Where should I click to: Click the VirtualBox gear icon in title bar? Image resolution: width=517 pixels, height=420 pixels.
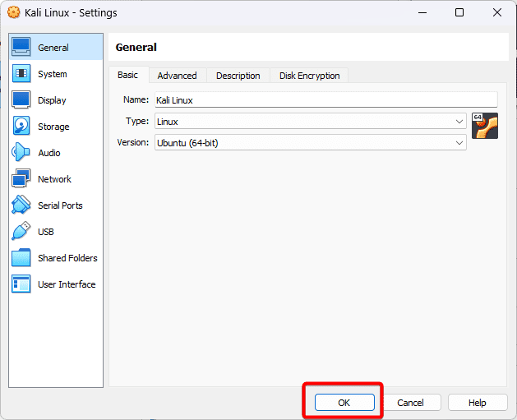point(13,12)
